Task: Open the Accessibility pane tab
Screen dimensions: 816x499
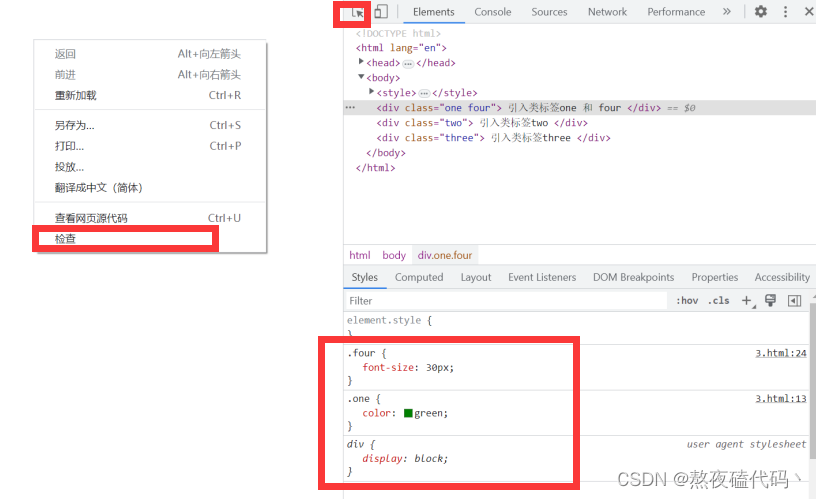Action: coord(782,277)
